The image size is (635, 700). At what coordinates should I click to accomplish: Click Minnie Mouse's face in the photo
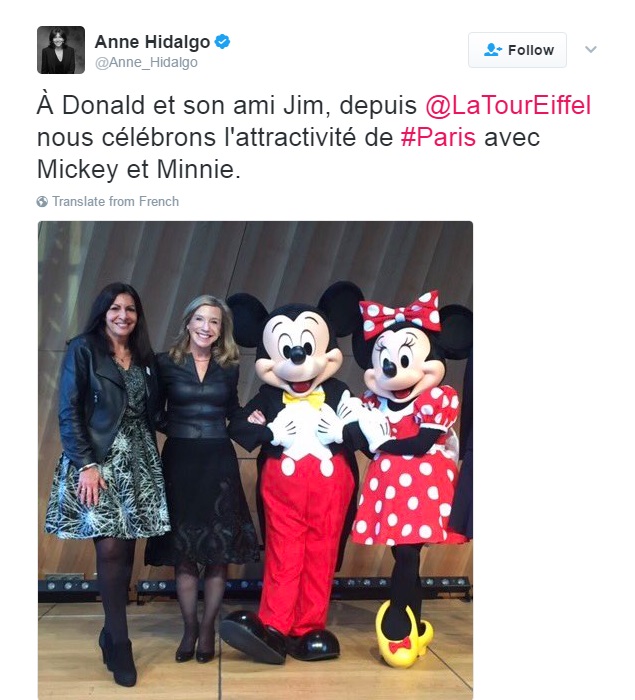point(404,364)
